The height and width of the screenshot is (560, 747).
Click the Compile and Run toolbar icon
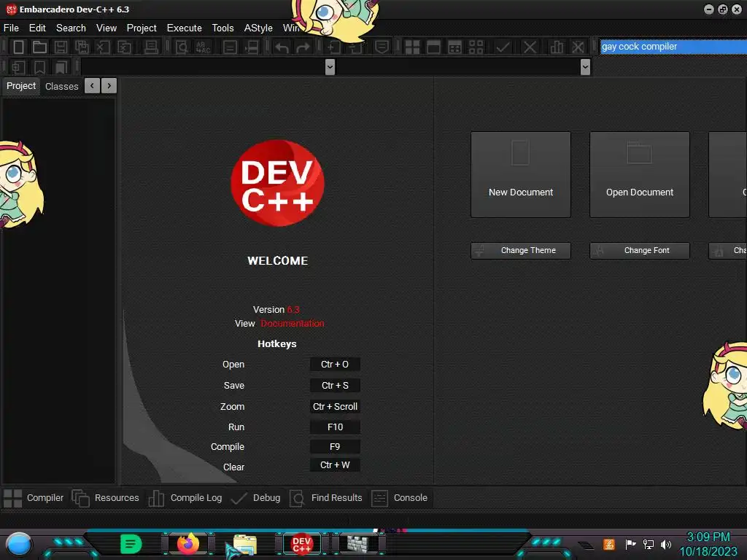pos(455,47)
